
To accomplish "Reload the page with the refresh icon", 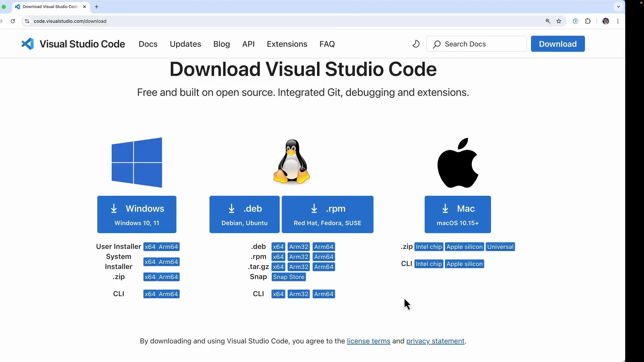I will tap(13, 21).
